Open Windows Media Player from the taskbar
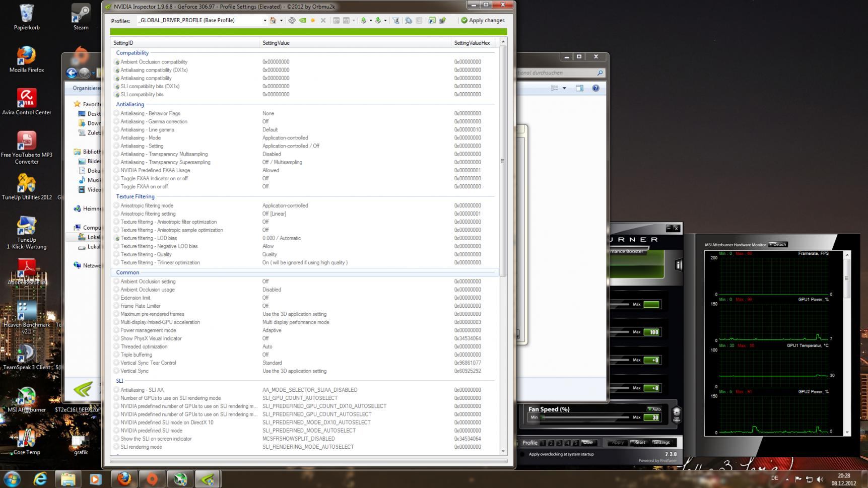 96,479
